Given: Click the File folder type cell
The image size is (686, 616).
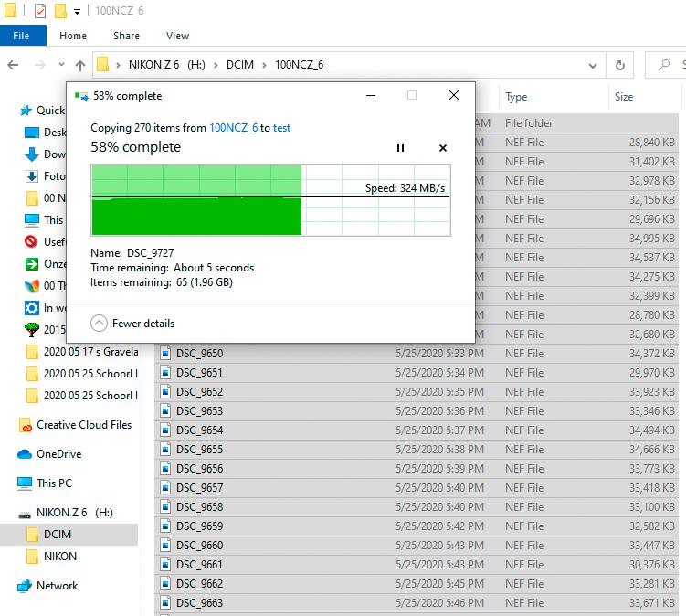Looking at the screenshot, I should [x=529, y=123].
